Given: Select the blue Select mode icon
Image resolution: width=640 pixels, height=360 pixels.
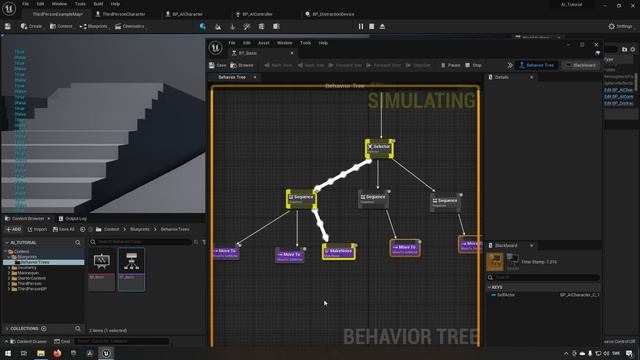Looking at the screenshot, I should [203, 27].
